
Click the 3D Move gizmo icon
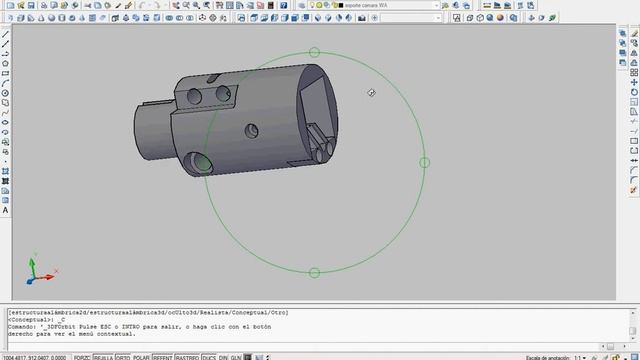click(x=202, y=18)
